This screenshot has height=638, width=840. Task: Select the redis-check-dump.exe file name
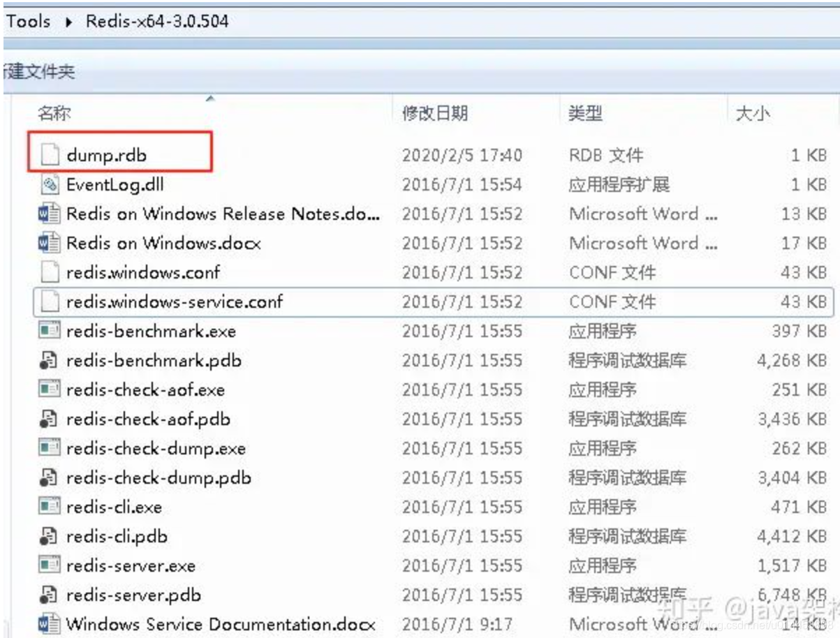point(156,448)
